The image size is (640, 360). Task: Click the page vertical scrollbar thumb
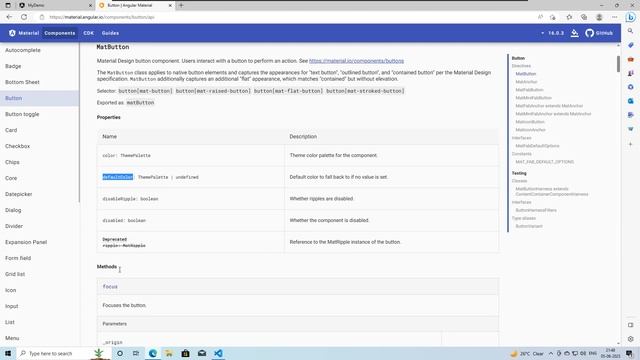point(618,64)
